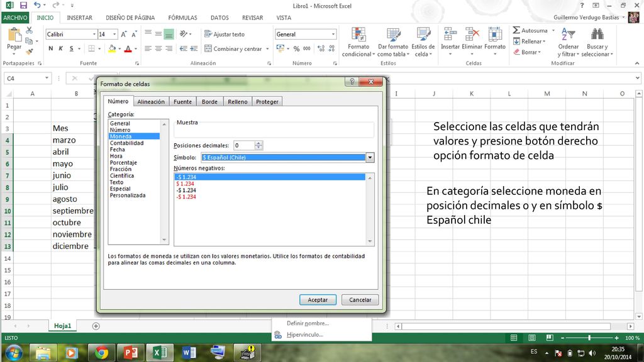Expand the Combinar y centrar arrow
Screen dimensions: 644x362
pos(267,49)
